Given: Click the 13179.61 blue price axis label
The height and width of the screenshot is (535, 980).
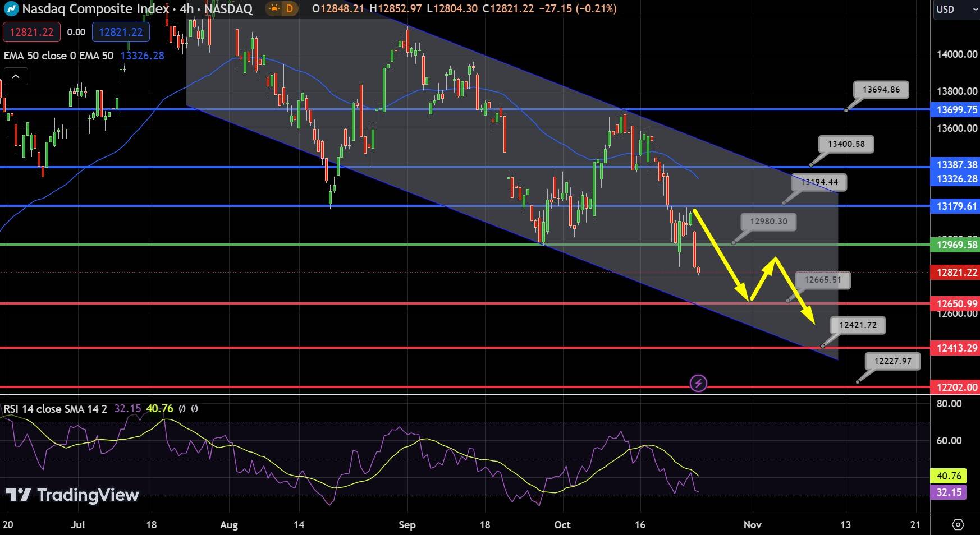Looking at the screenshot, I should coord(955,206).
